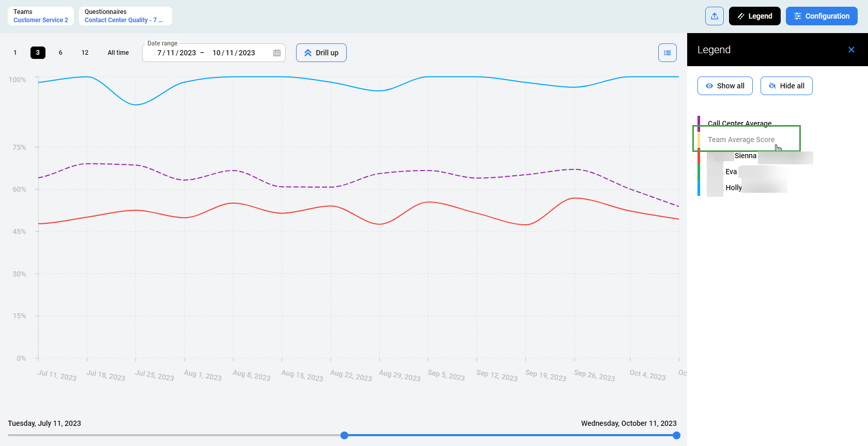Click the Drill up button
868x446 pixels.
pyautogui.click(x=321, y=53)
